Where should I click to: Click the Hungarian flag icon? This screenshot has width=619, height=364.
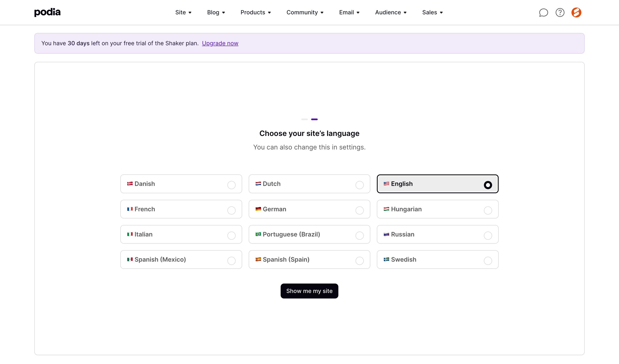[x=386, y=209]
